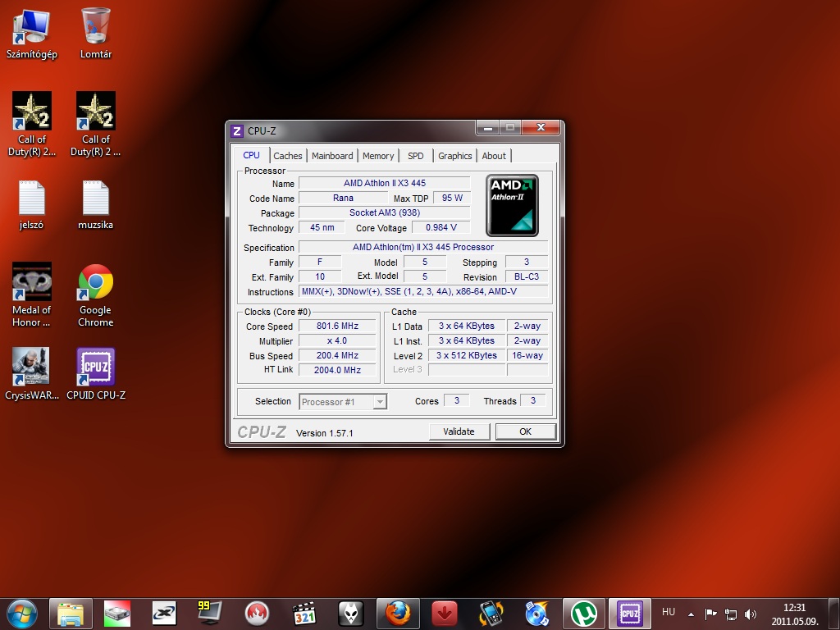Open the volume speaker tray icon

tap(751, 614)
